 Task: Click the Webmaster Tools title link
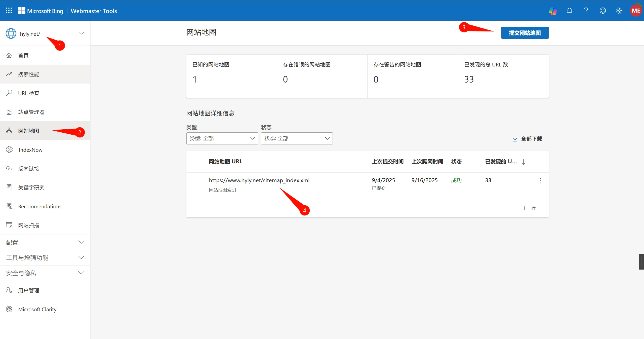[x=94, y=11]
